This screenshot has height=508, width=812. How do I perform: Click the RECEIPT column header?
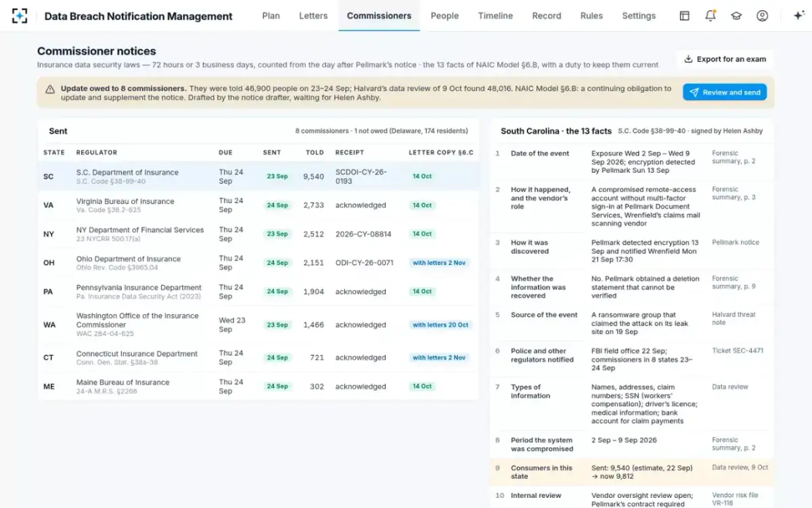(x=350, y=152)
